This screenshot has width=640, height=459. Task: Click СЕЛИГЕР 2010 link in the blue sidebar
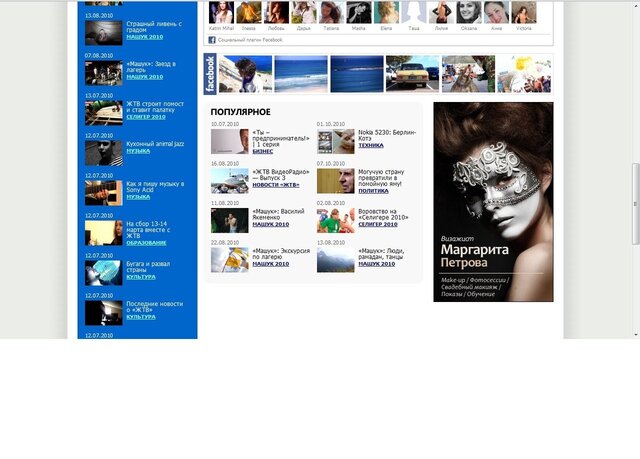(x=146, y=117)
